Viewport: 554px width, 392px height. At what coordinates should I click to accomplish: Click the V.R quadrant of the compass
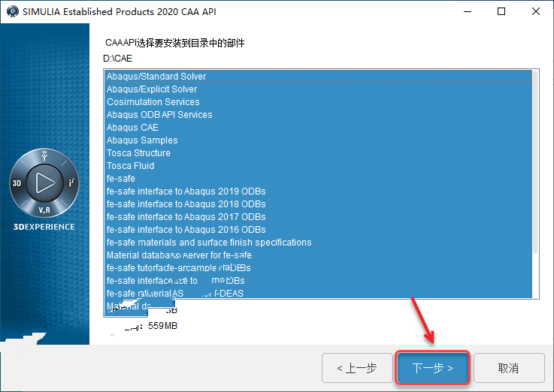click(x=44, y=210)
